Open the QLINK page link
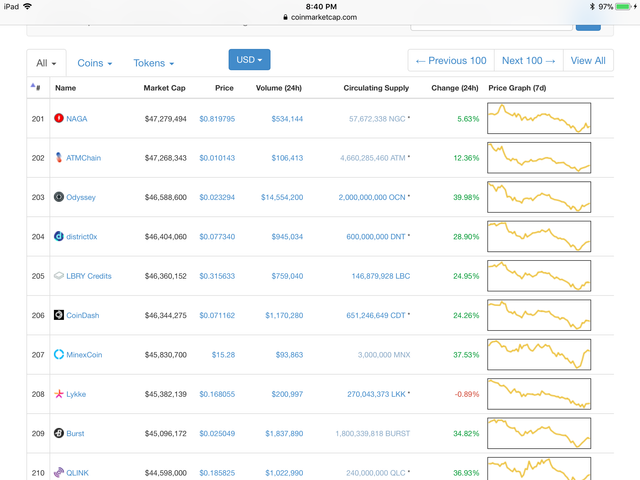This screenshot has height=480, width=640. click(x=77, y=473)
